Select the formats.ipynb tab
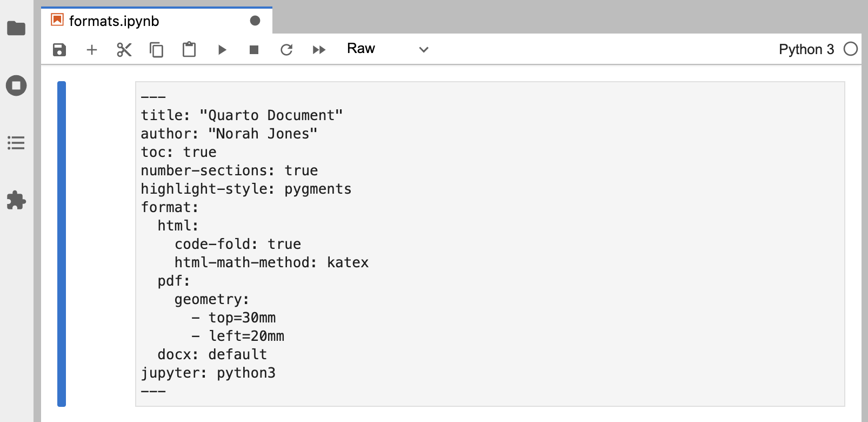 [x=115, y=21]
